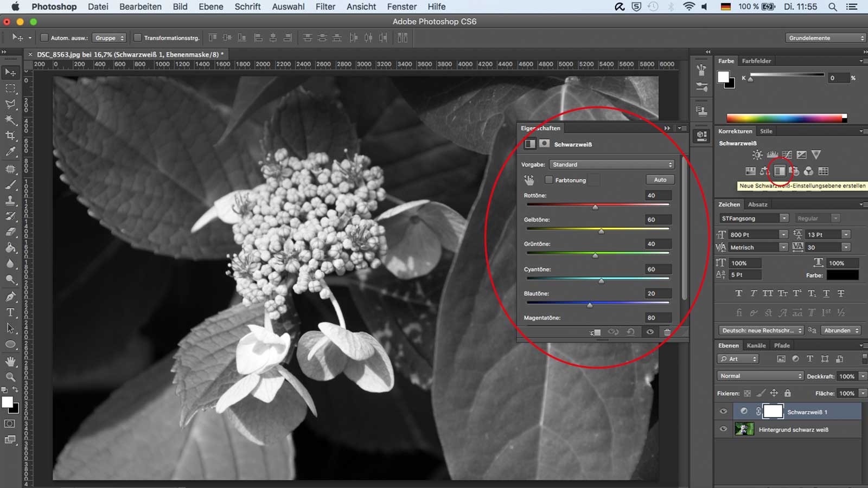This screenshot has height=488, width=868.
Task: Click the on-image adjustment hand icon
Action: 529,180
